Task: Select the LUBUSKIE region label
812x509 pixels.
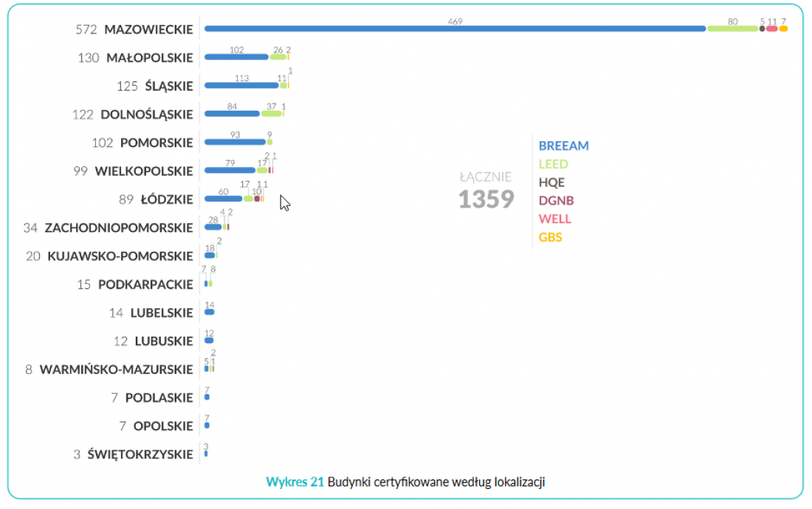Action: (x=164, y=341)
